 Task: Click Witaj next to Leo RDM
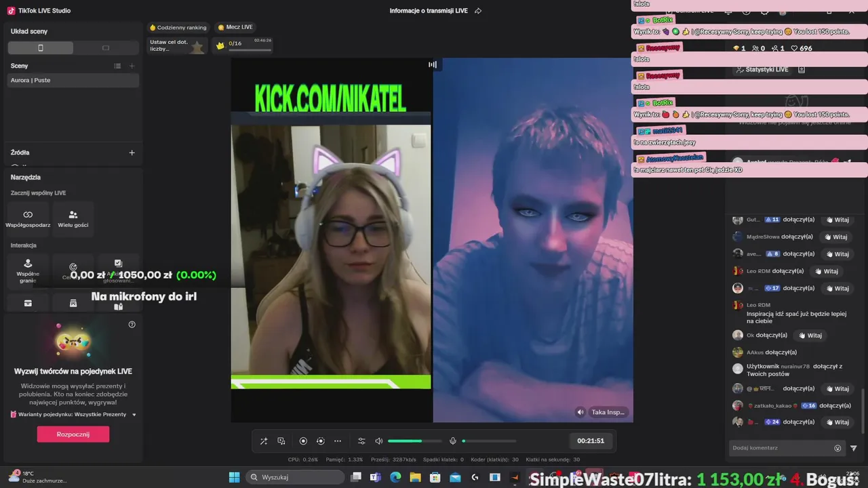click(826, 270)
